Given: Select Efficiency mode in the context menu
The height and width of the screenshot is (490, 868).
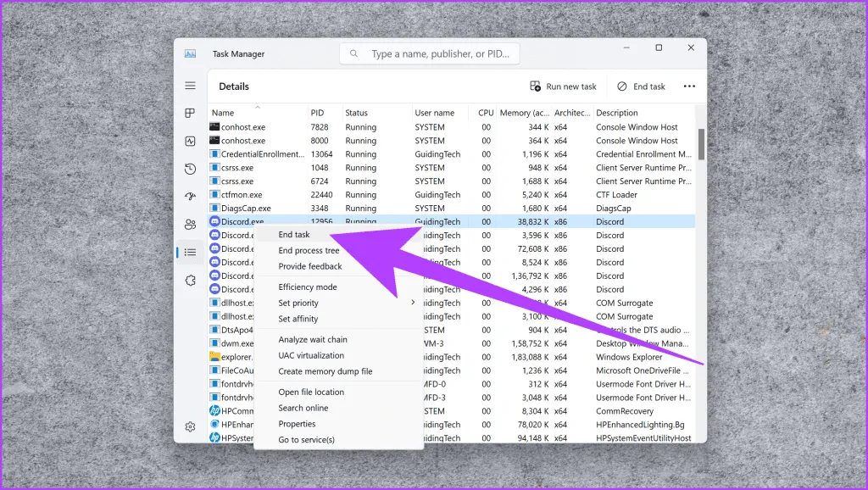Looking at the screenshot, I should 308,287.
